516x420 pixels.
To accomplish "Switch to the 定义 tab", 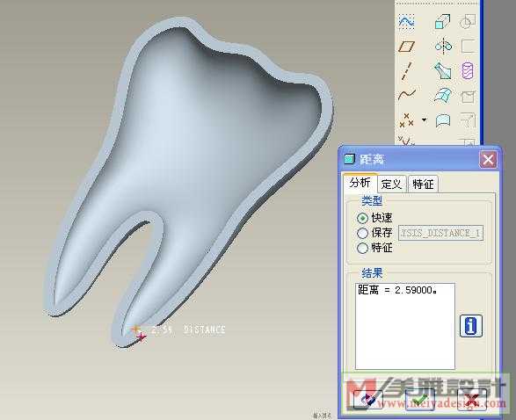I will 391,184.
